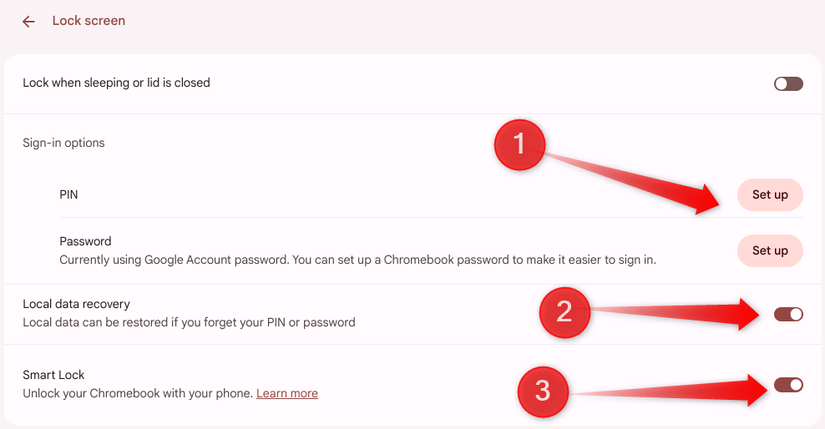
Task: Click the red number 1 annotation circle
Action: tap(519, 146)
